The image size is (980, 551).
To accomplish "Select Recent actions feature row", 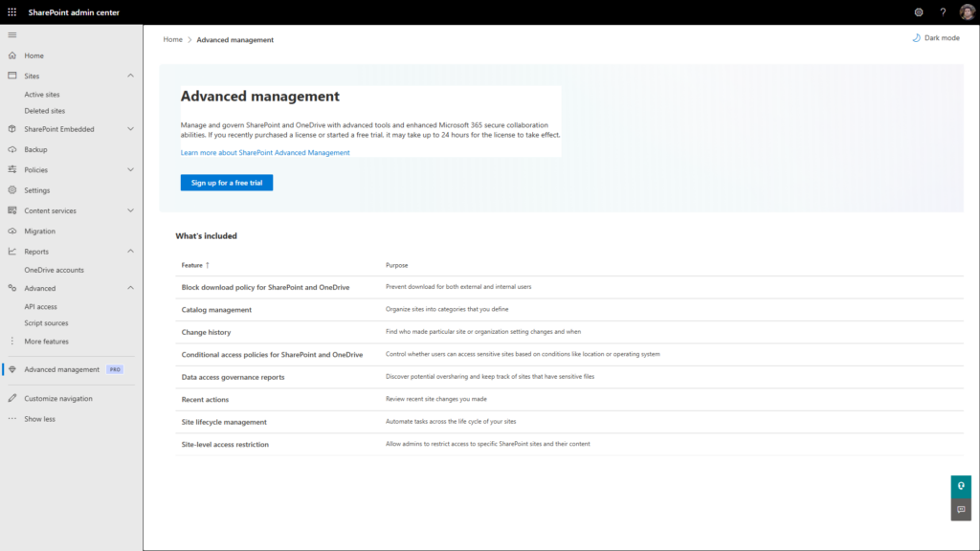I will click(569, 400).
